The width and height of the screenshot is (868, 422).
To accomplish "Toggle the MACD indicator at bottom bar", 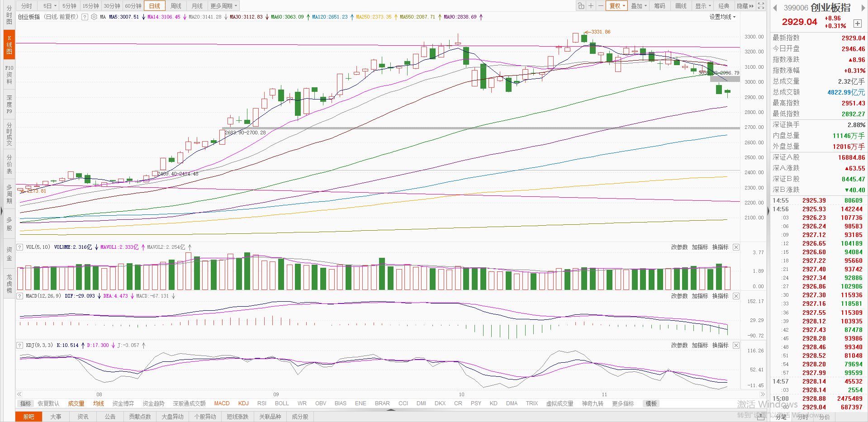I will coord(222,403).
